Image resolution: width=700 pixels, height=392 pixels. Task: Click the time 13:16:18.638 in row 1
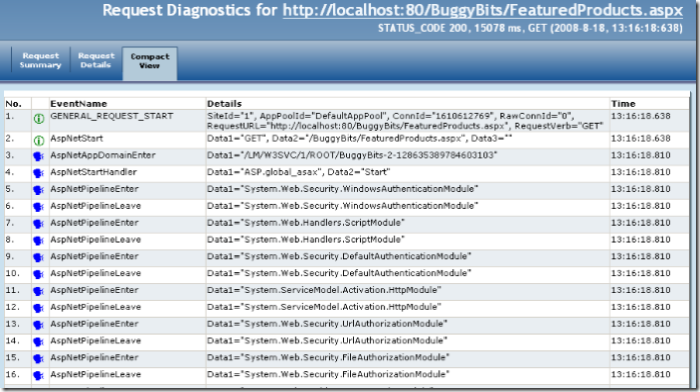click(x=641, y=116)
